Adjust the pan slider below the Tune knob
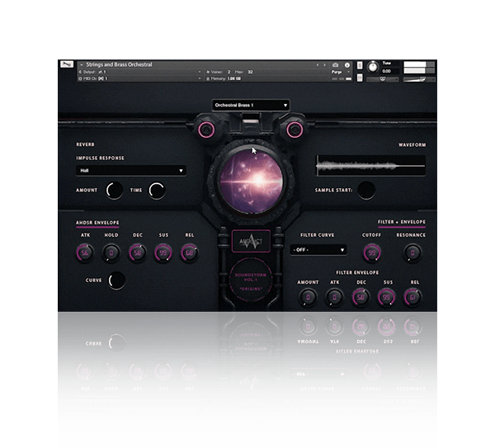The image size is (495, 448). (x=383, y=79)
